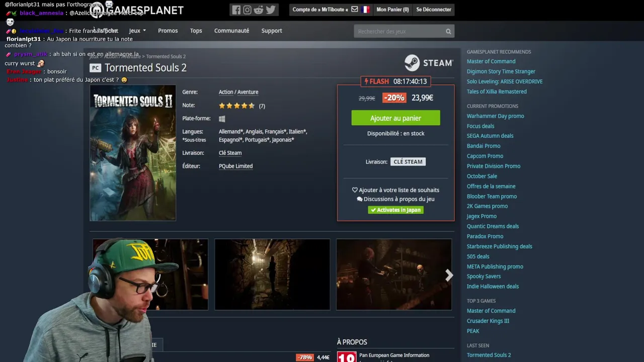Open SEGA Autumn deals

click(490, 136)
